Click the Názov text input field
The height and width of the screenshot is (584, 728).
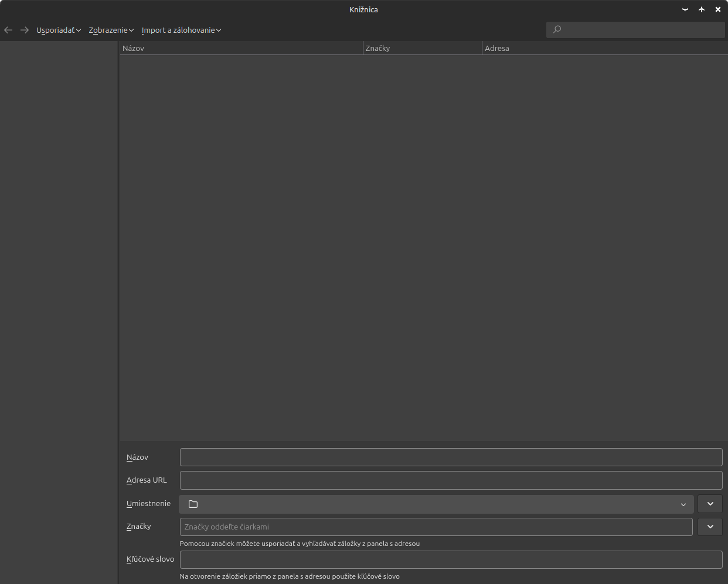451,457
